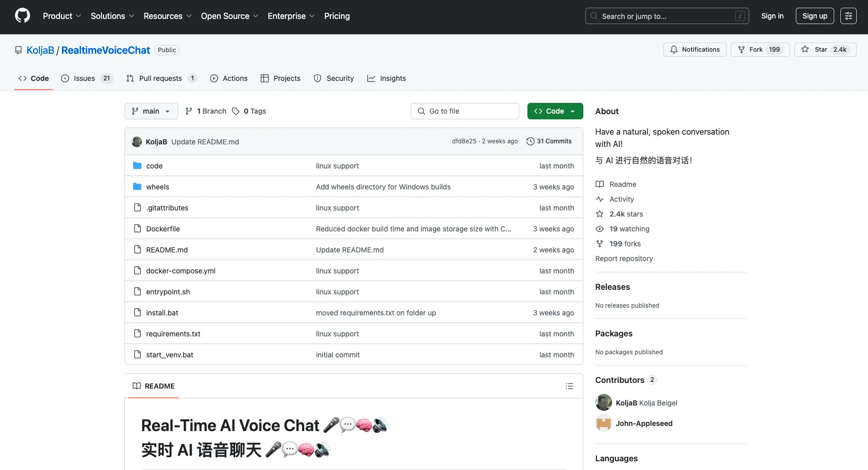Open the README outline icon
Viewport: 868px width, 470px height.
coord(569,386)
